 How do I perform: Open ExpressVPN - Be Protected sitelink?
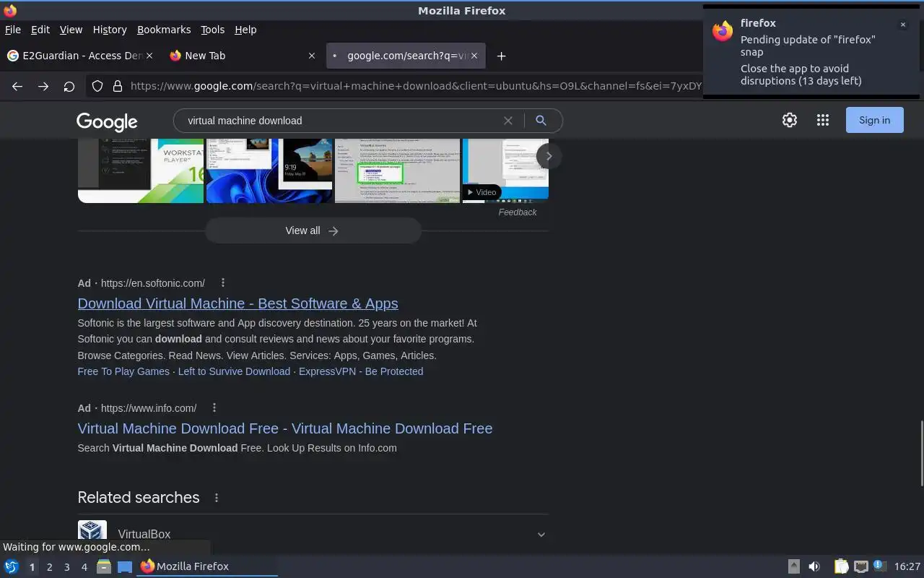click(x=361, y=371)
